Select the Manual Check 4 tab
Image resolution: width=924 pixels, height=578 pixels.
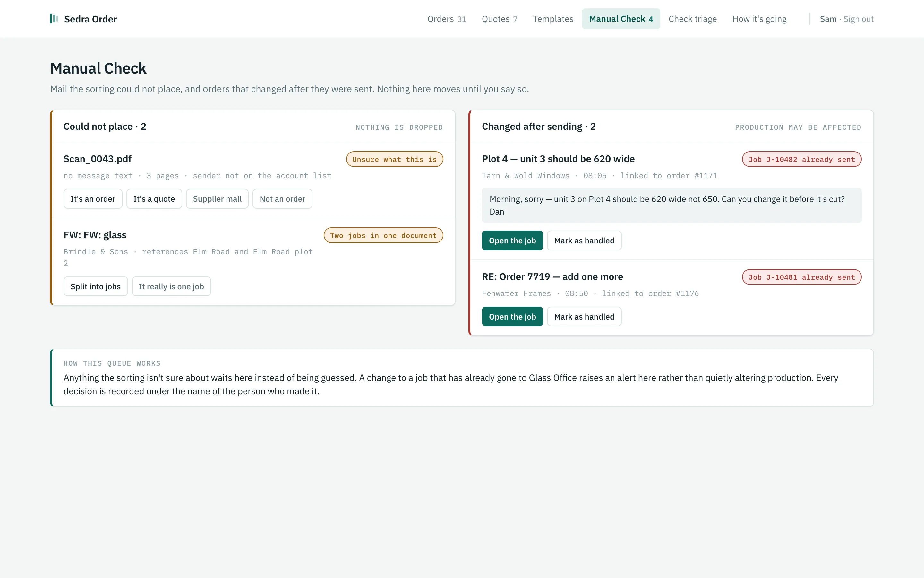click(x=621, y=19)
